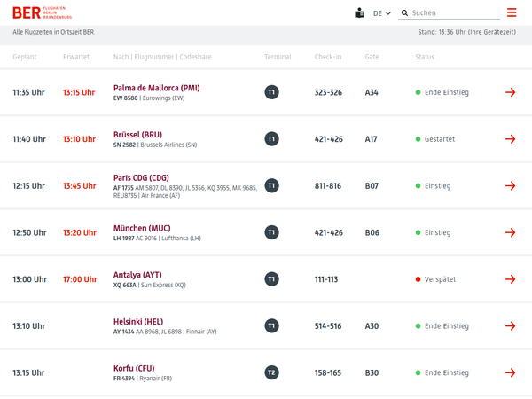The width and height of the screenshot is (532, 399).
Task: Click flight number LH 1927
Action: 124,239
